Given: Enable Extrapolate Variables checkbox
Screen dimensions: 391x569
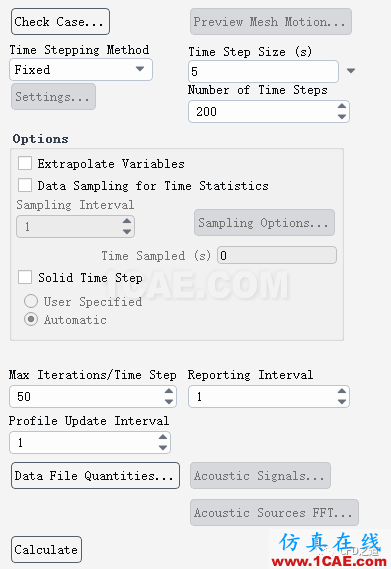Looking at the screenshot, I should click(x=25, y=163).
